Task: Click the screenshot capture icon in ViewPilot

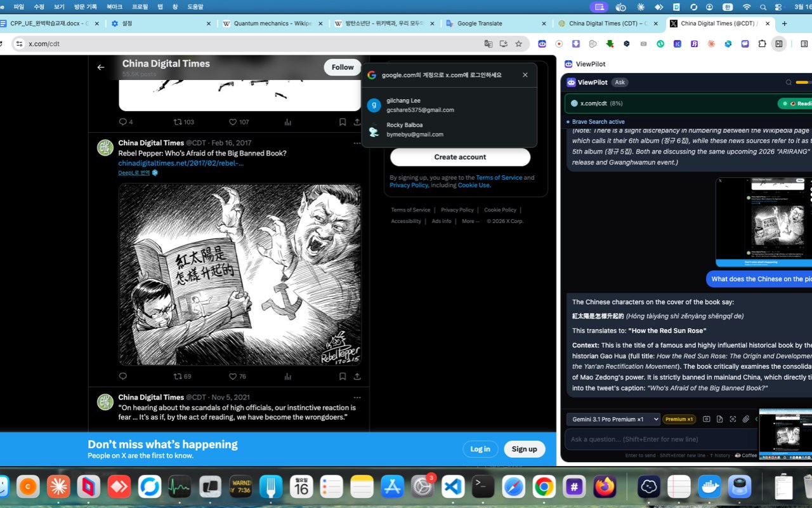Action: [707, 419]
